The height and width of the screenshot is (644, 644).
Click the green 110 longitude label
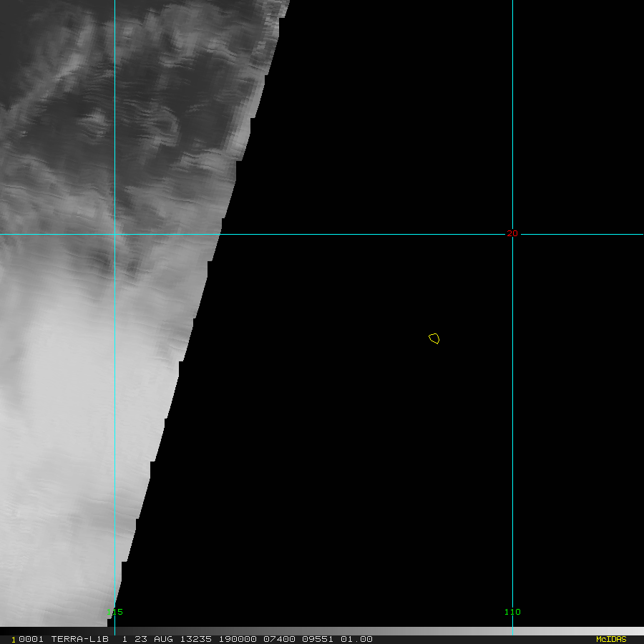(x=512, y=612)
